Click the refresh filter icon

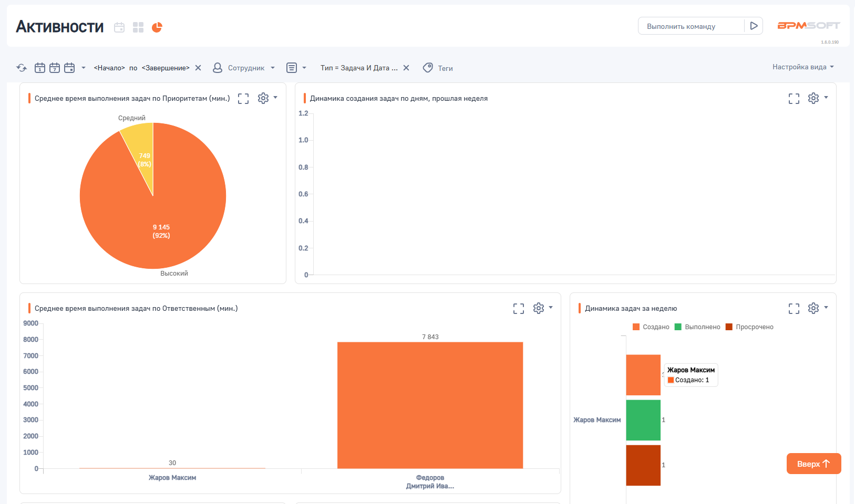(22, 68)
